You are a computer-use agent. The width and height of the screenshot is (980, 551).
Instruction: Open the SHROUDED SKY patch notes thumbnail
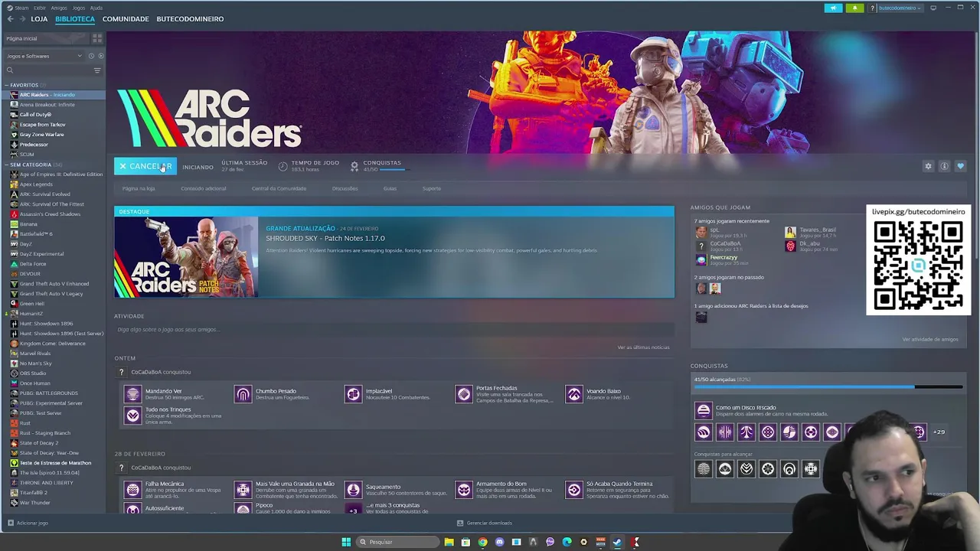tap(186, 257)
